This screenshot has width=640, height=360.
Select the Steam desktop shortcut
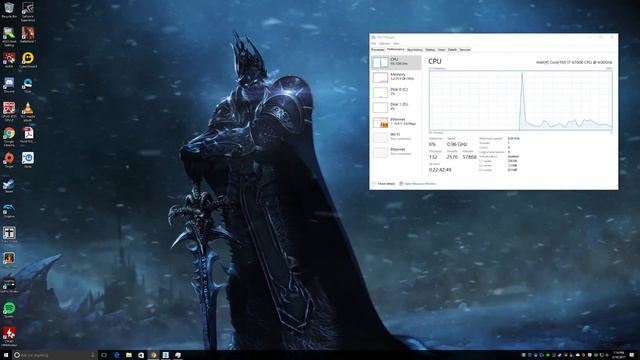pos(9,186)
